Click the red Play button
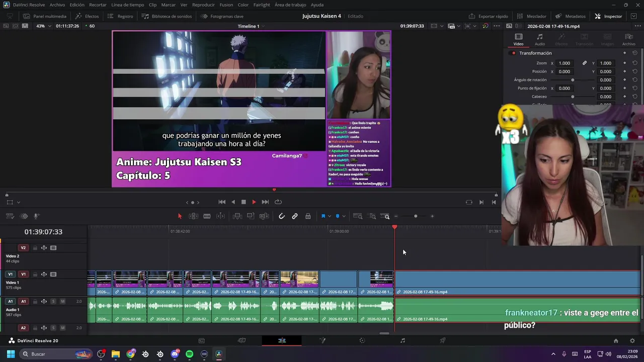Viewport: 644px width, 362px height. [x=254, y=202]
